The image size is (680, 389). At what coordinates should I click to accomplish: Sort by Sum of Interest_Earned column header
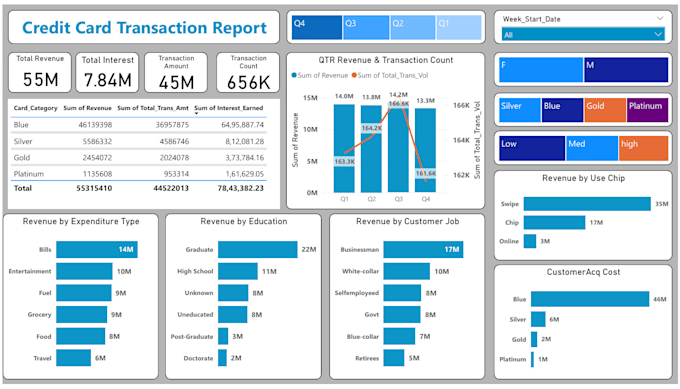click(x=229, y=108)
